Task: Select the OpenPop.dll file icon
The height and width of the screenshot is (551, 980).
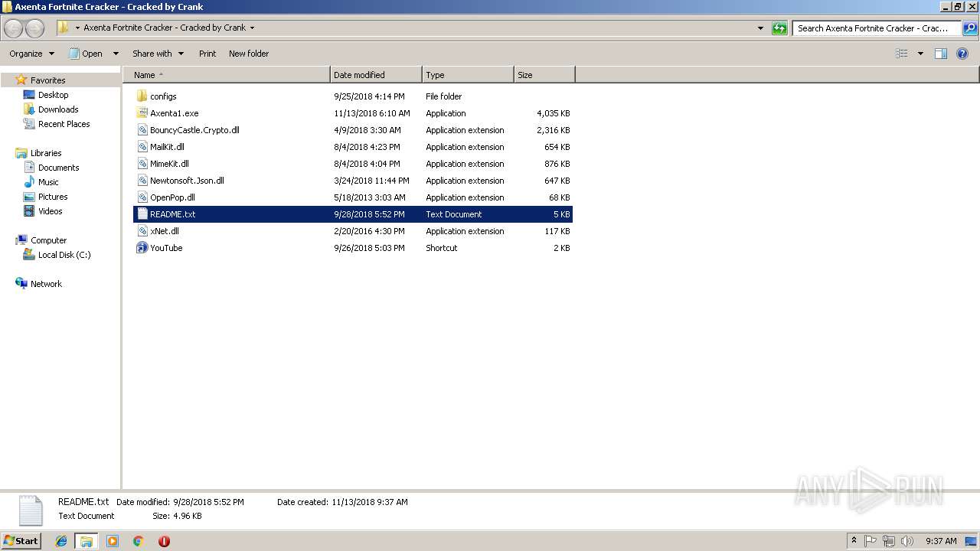Action: tap(142, 197)
